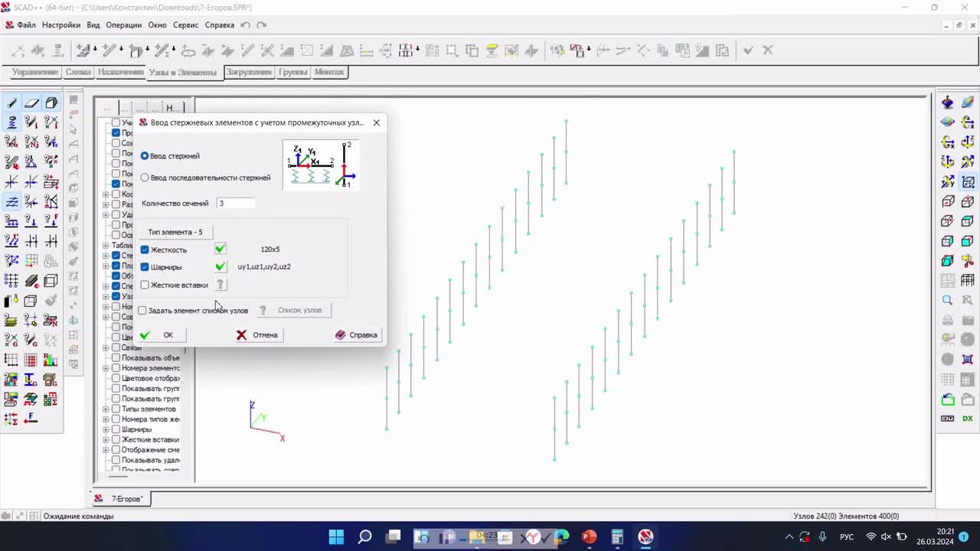Click the green check icon beside Шарниры
This screenshot has width=980, height=551.
(220, 266)
